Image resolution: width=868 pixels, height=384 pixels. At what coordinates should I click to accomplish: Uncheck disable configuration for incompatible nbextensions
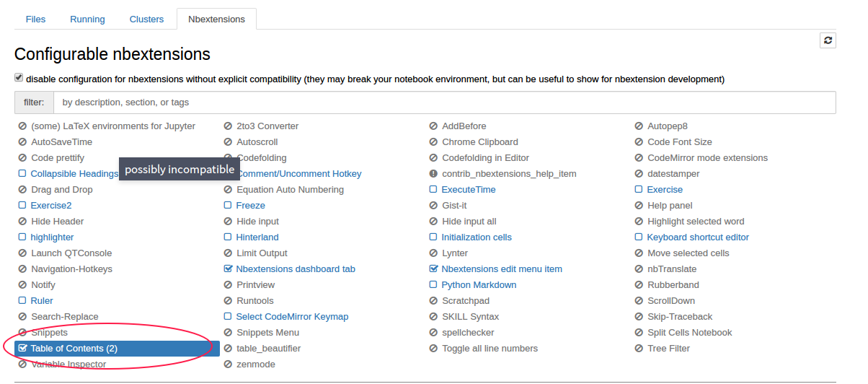click(19, 78)
